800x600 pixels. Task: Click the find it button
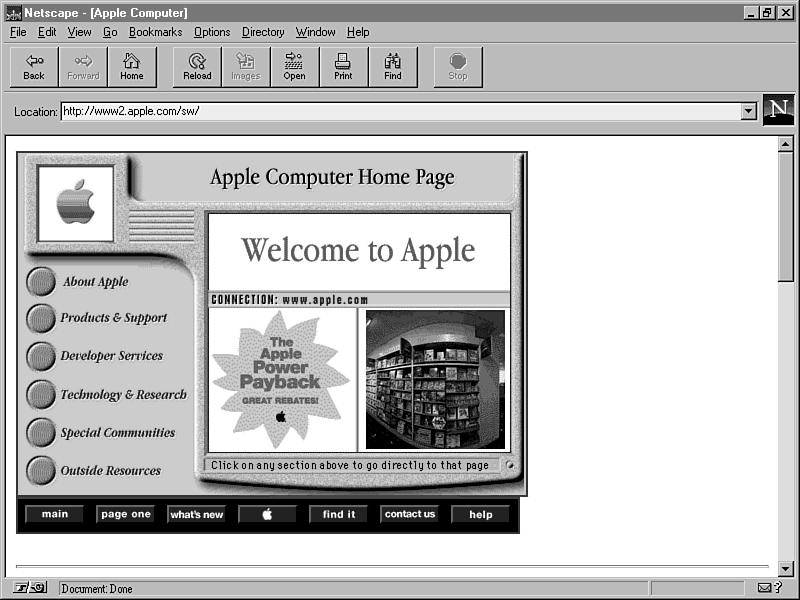339,514
